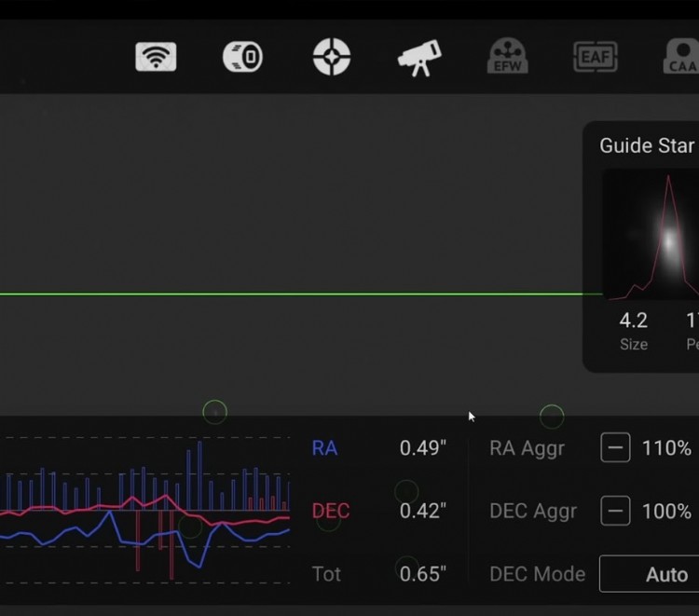The width and height of the screenshot is (699, 616).
Task: Click the Guide Star profile image
Action: (x=651, y=235)
